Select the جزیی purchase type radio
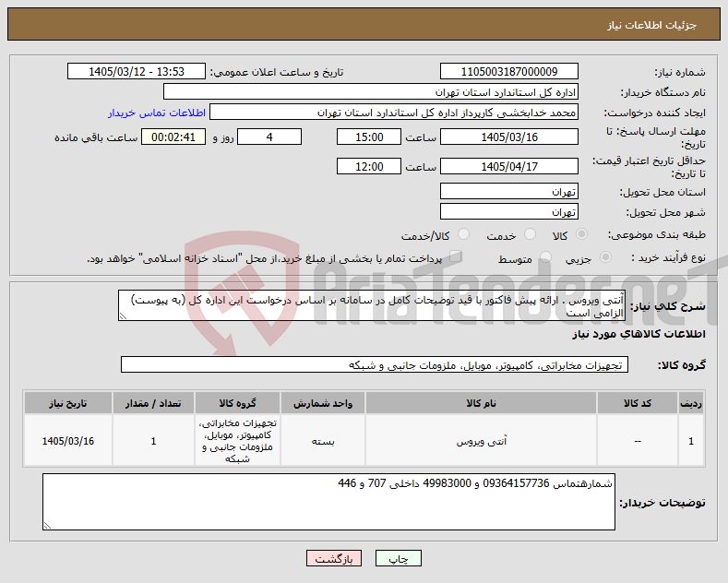728x583 pixels. tap(605, 257)
